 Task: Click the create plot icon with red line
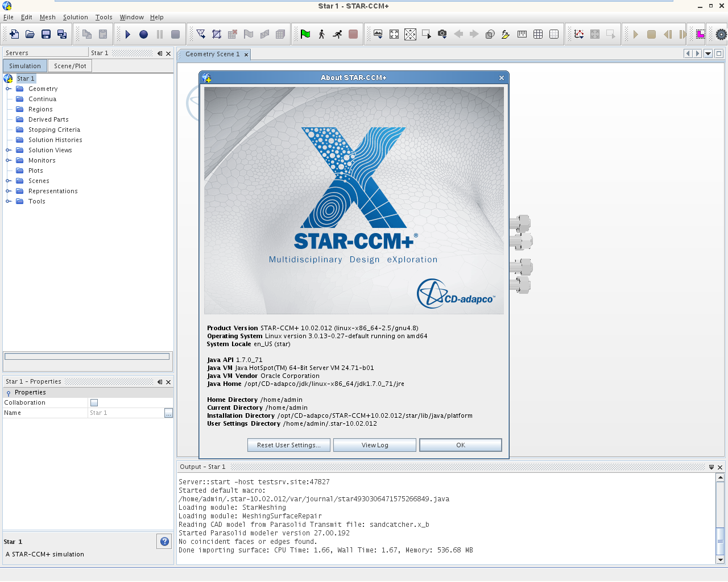click(x=579, y=34)
